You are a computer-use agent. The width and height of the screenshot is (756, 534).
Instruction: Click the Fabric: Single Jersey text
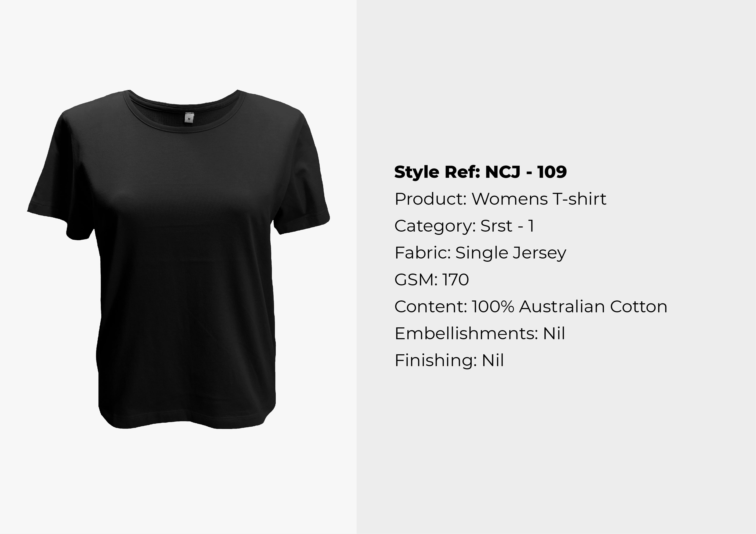480,253
